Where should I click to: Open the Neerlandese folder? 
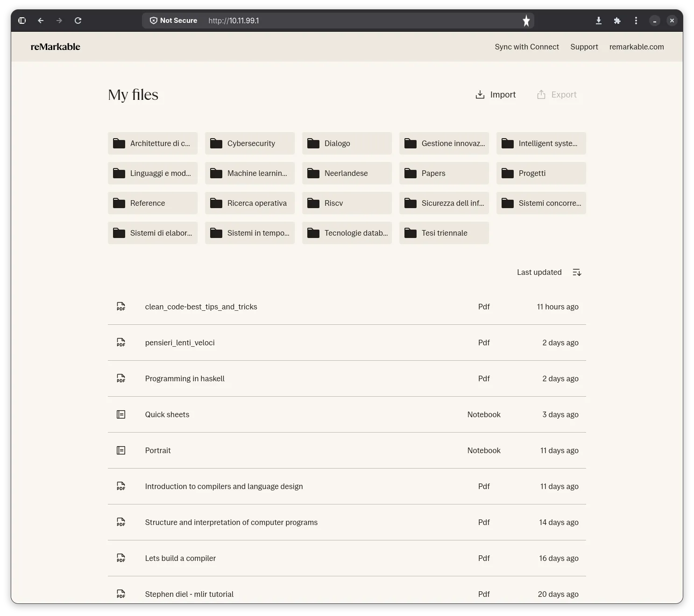[x=347, y=173]
